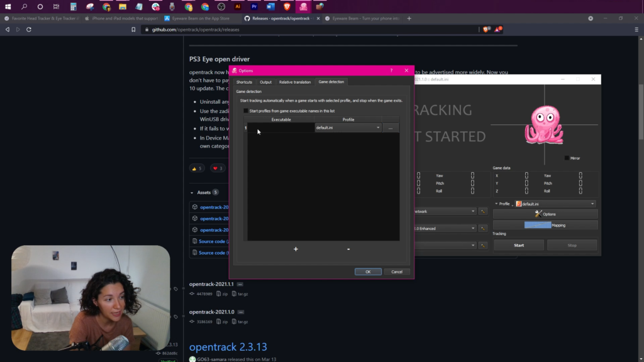Enable start profiles from game executable names

(x=246, y=111)
